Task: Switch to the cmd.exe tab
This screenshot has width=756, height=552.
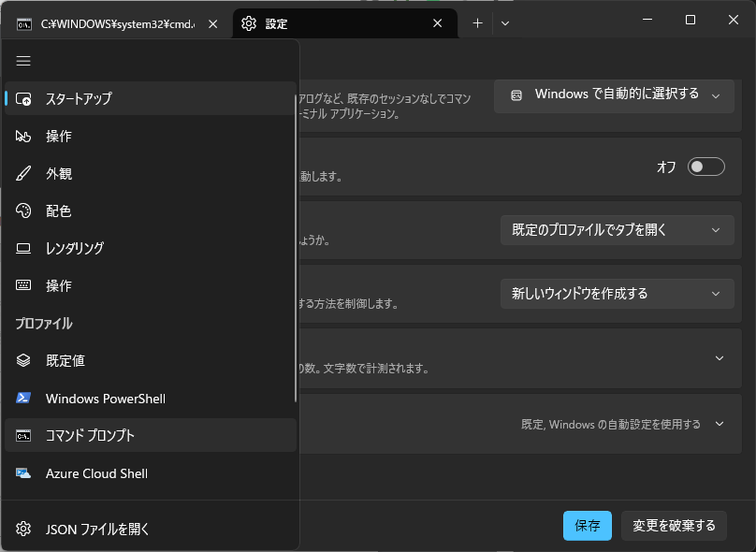Action: 117,23
